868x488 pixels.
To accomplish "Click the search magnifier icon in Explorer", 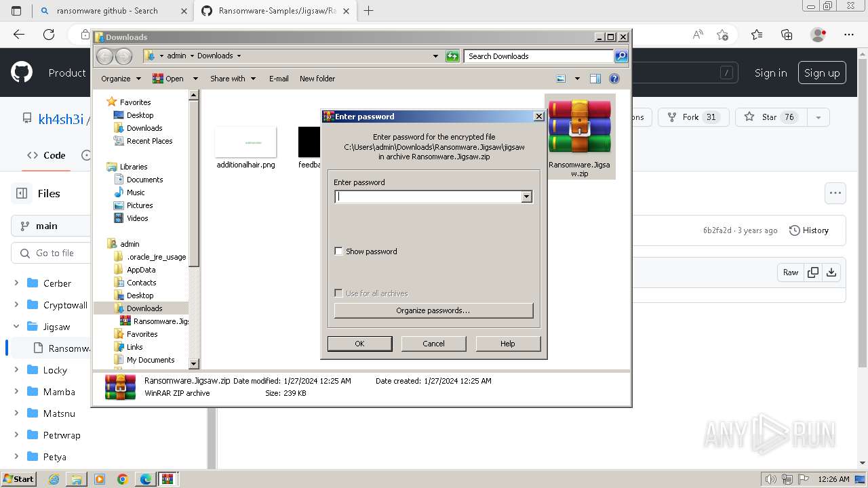I will pyautogui.click(x=621, y=56).
